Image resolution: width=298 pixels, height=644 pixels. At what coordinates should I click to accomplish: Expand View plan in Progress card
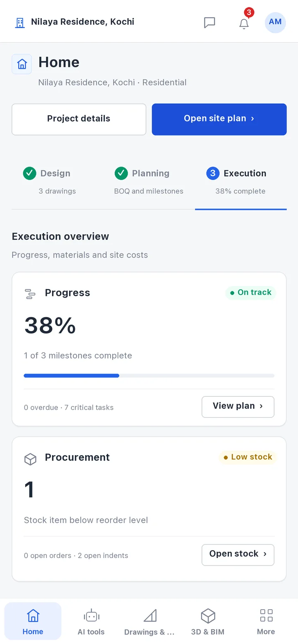pos(238,407)
